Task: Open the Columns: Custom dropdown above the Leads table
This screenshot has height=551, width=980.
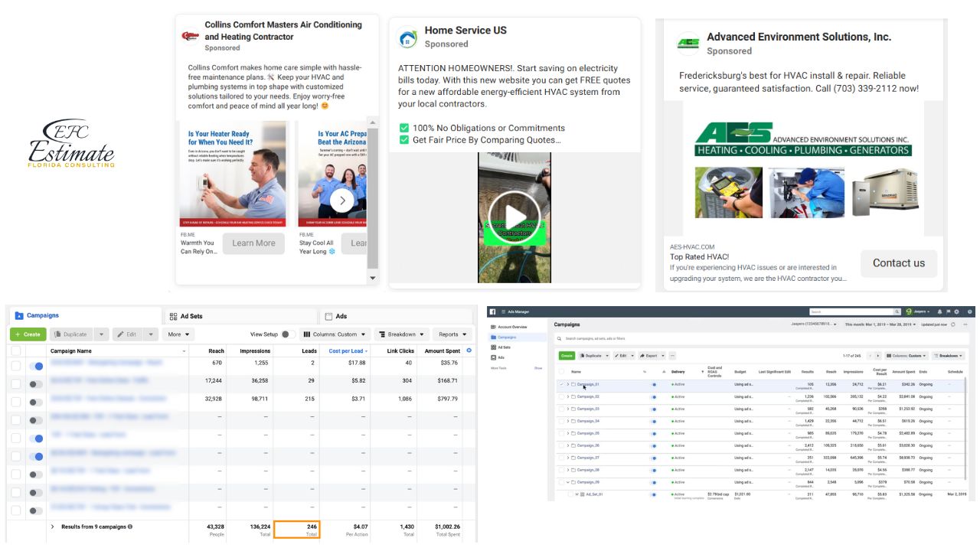Action: 335,334
